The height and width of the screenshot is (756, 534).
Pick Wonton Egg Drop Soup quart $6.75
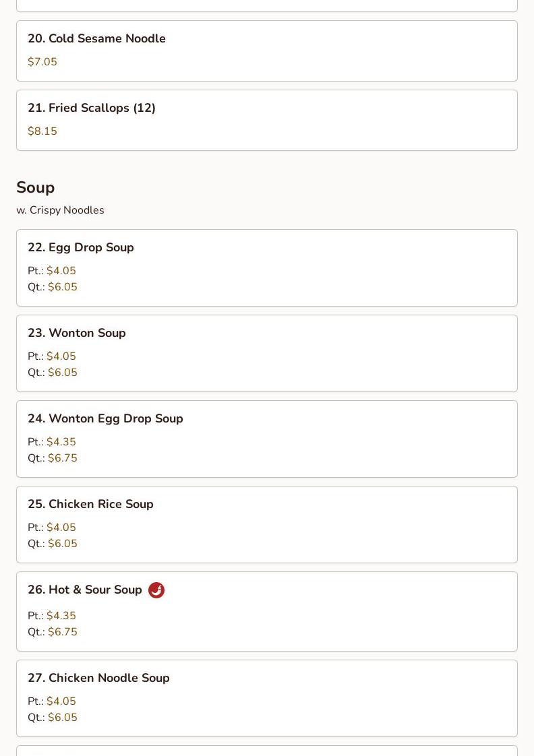tap(63, 458)
